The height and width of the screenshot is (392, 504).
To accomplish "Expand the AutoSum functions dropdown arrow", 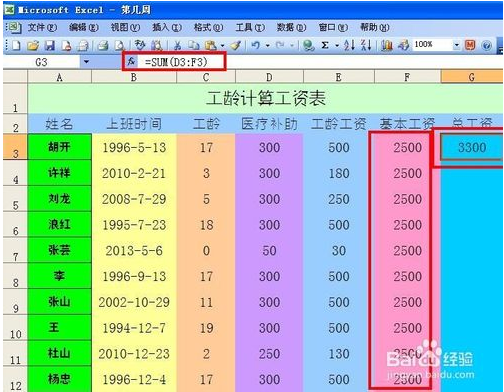I will (337, 45).
